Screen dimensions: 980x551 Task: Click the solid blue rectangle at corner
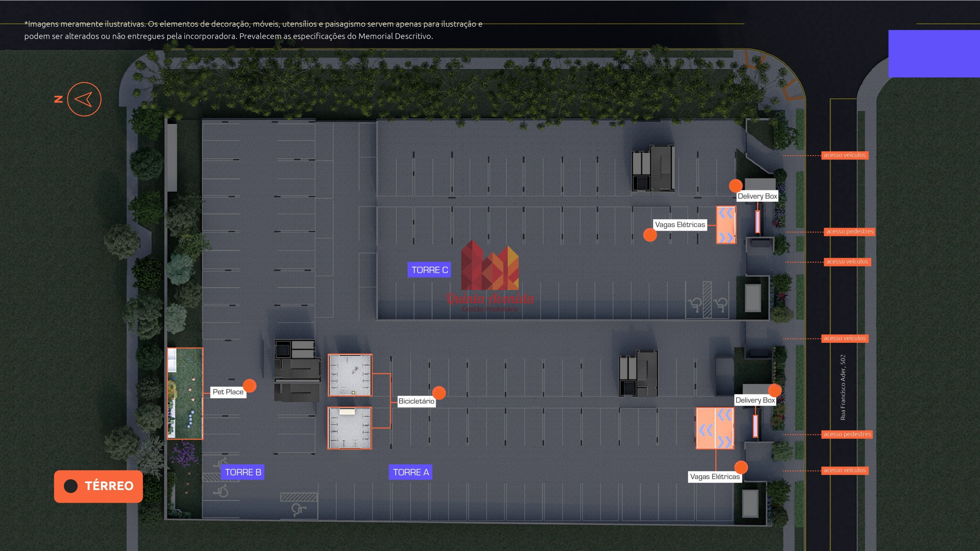(x=934, y=54)
